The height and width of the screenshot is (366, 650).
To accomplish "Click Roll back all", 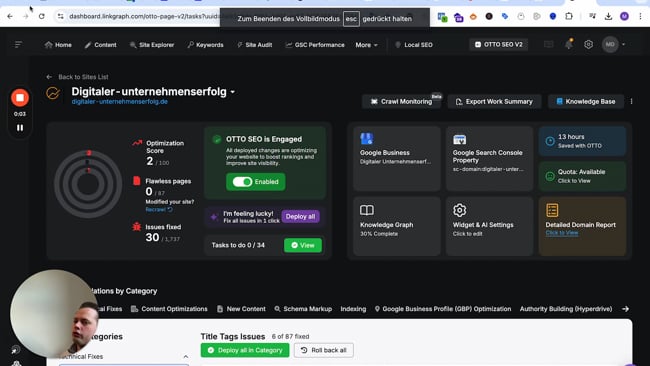I will pos(324,350).
